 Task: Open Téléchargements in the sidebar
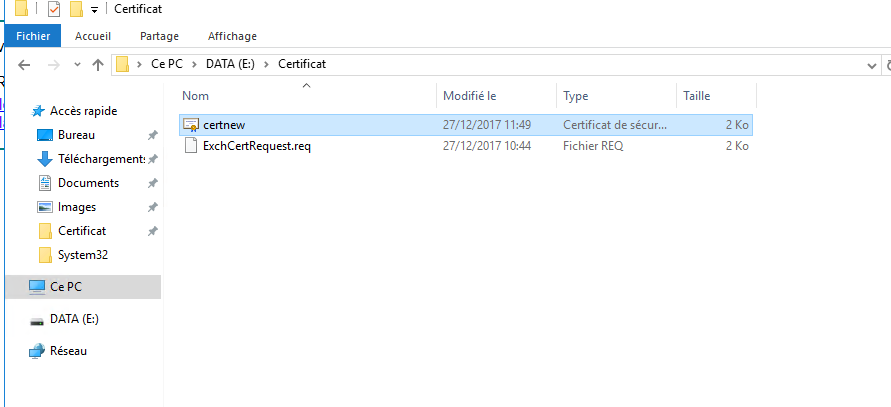[x=101, y=159]
